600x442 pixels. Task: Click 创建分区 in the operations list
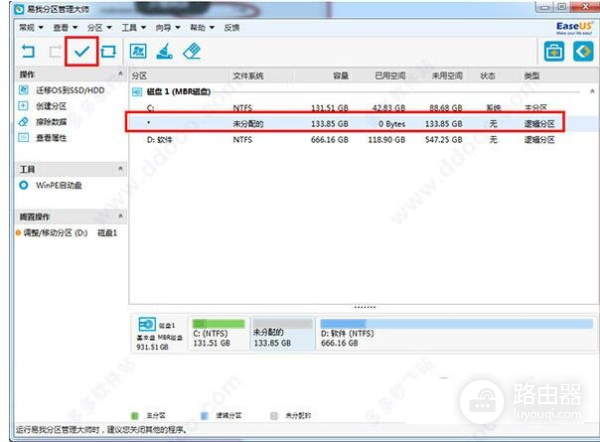coord(51,106)
